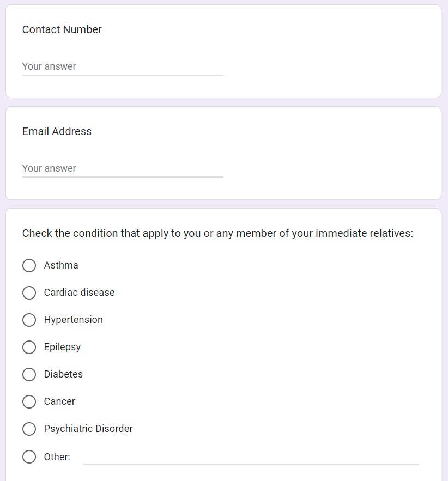Click the 'Contact Number' question title
The height and width of the screenshot is (481, 448).
click(x=62, y=30)
